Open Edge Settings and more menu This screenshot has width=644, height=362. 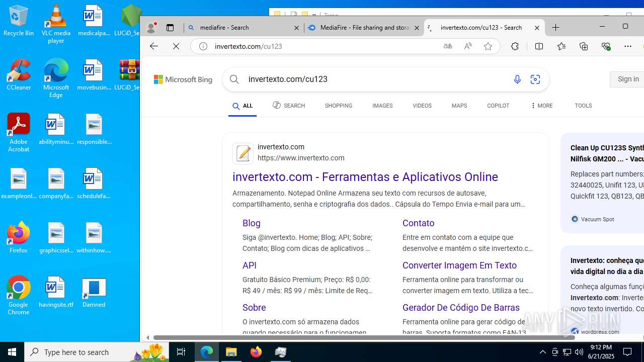tap(628, 46)
